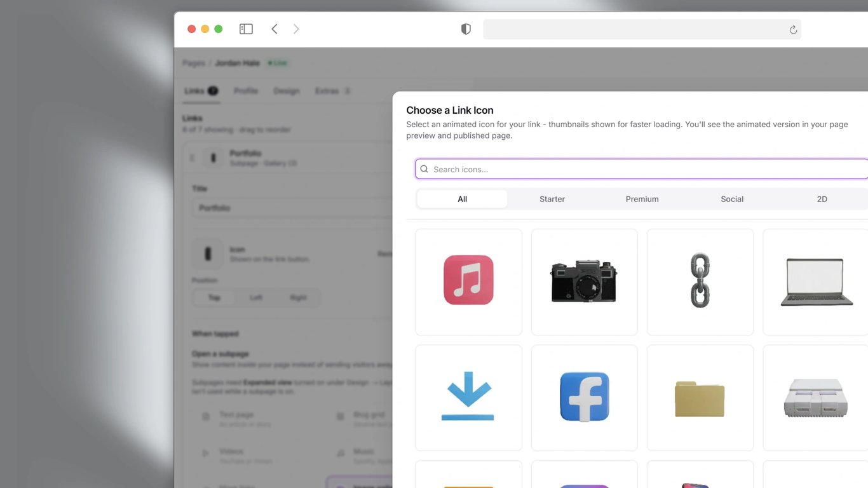This screenshot has height=488, width=868.
Task: Switch to the Starter icons tab
Action: tap(552, 199)
